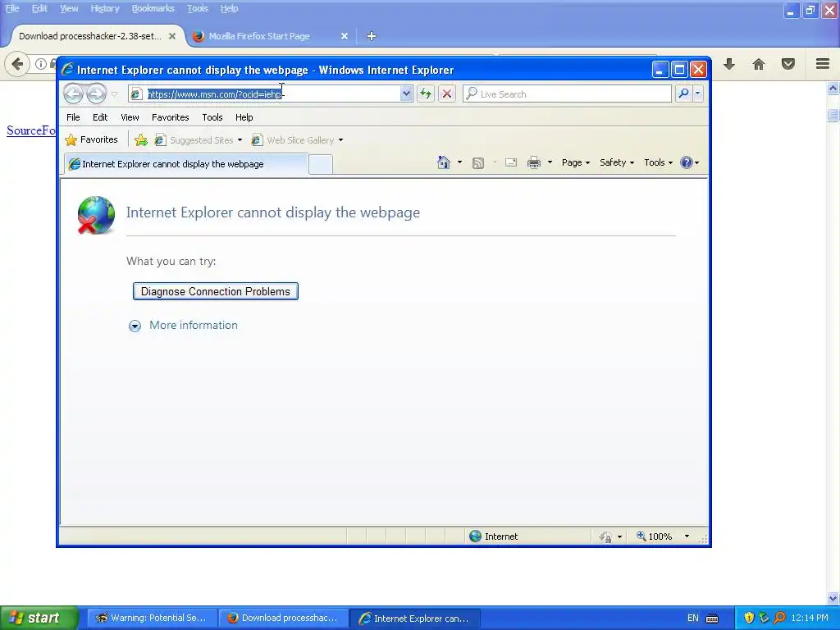
Task: Click Firefox Back arrow button
Action: click(x=17, y=64)
